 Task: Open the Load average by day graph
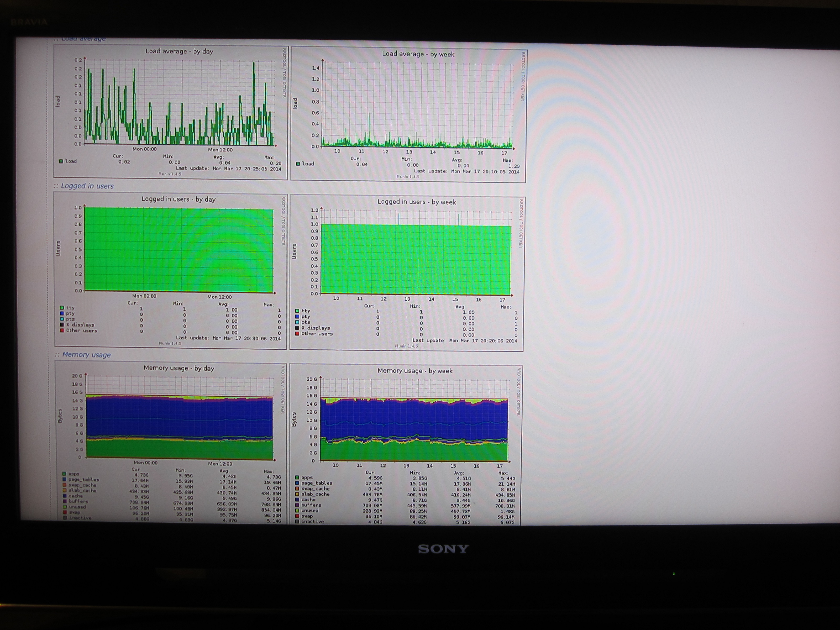pyautogui.click(x=171, y=111)
